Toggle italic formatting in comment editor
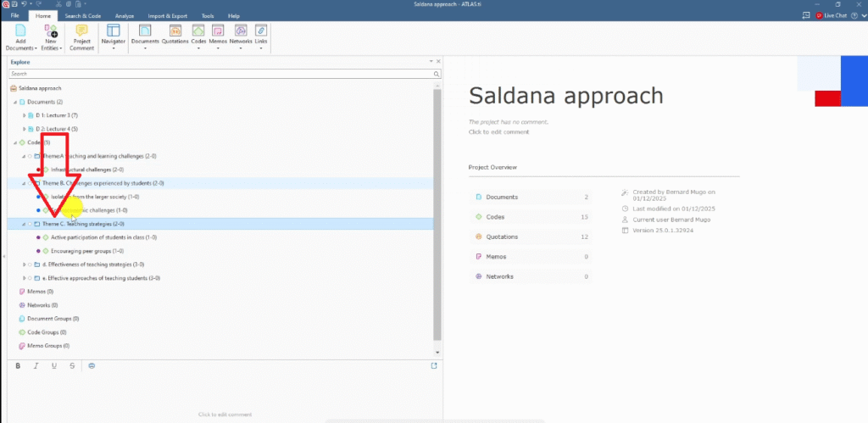Image resolution: width=868 pixels, height=423 pixels. coord(36,365)
